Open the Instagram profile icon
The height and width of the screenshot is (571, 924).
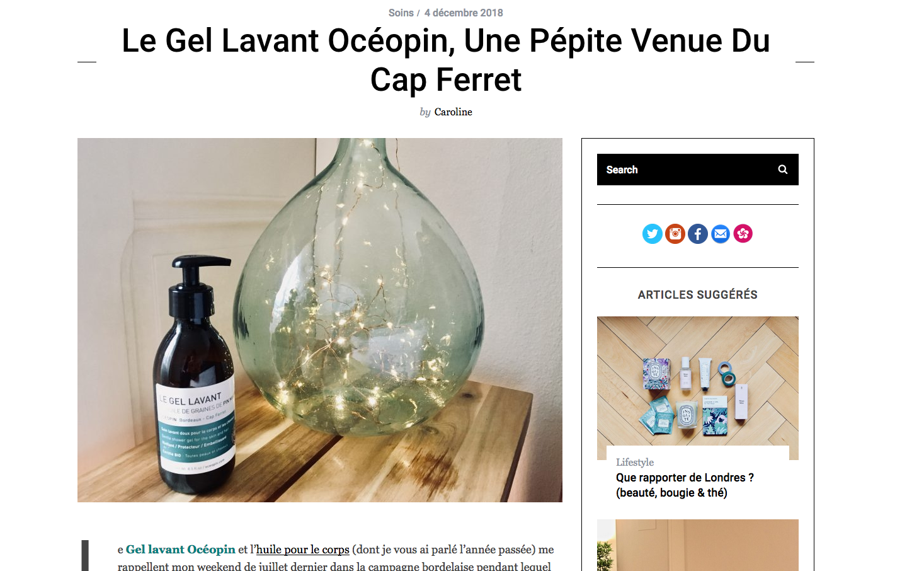[x=675, y=234]
